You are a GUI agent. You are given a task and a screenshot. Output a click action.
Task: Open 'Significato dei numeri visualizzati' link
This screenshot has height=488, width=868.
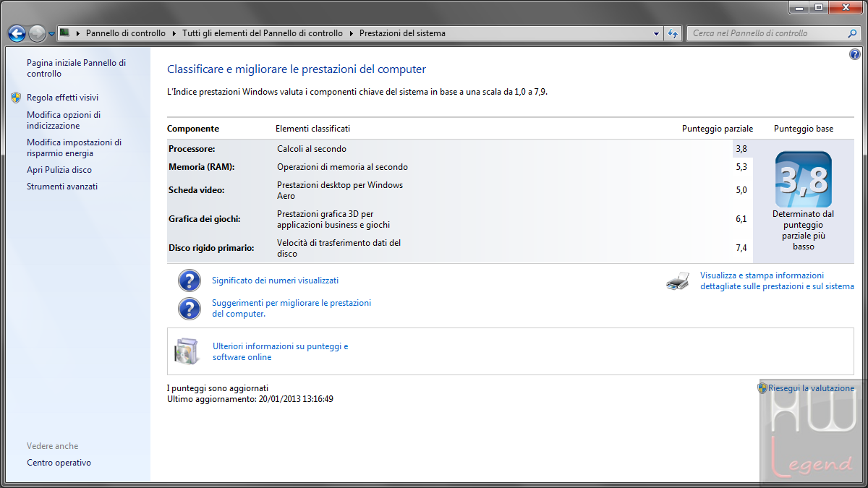[x=275, y=281]
